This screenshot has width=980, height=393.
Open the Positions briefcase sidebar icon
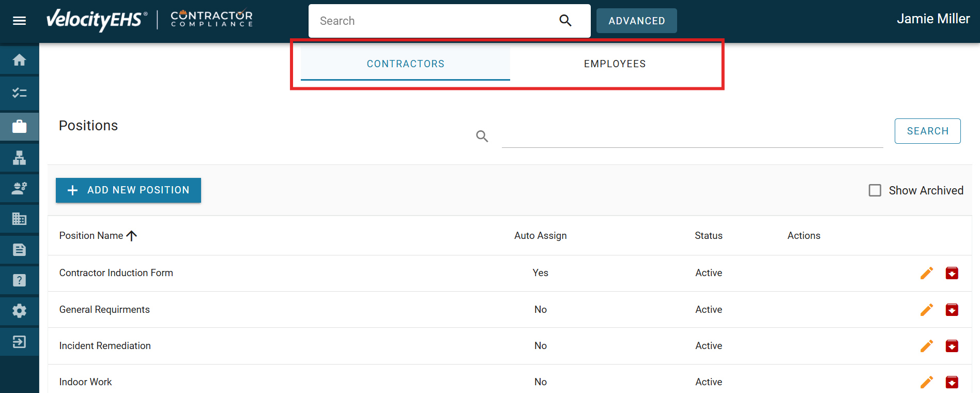click(20, 126)
